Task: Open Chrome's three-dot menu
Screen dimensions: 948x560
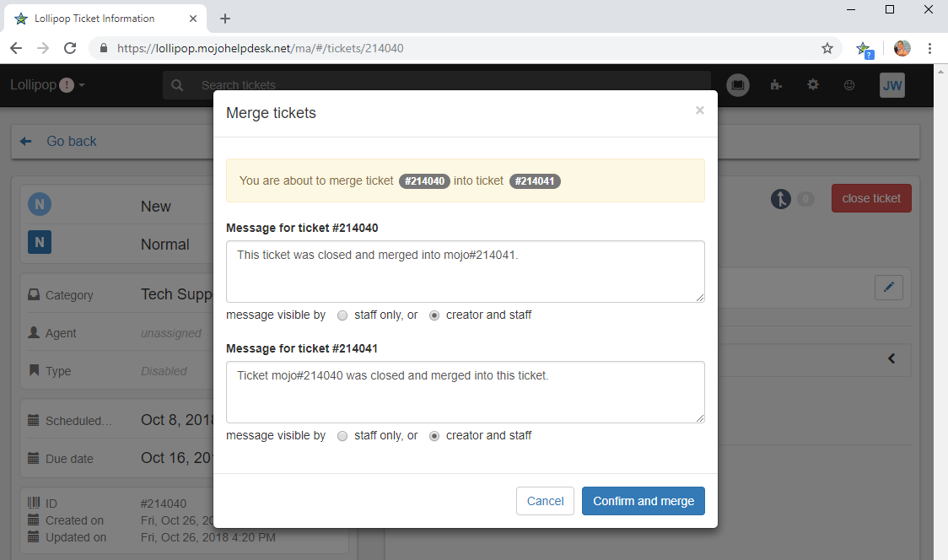Action: pyautogui.click(x=929, y=48)
